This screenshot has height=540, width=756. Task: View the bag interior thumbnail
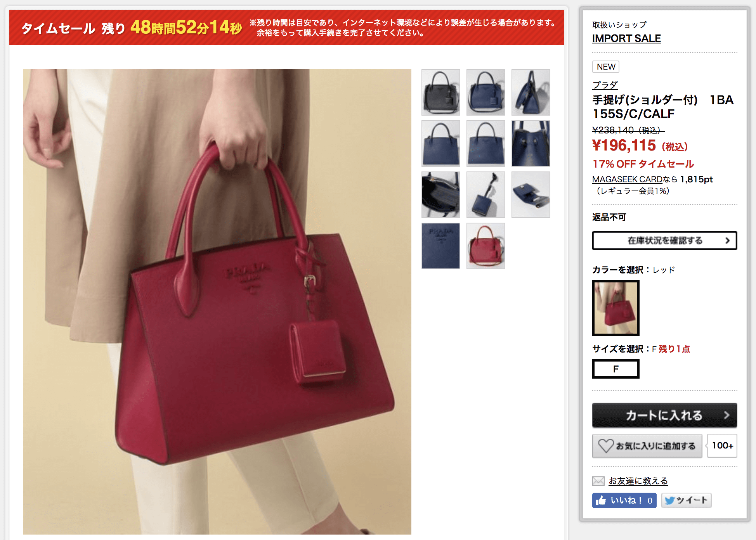coord(441,195)
